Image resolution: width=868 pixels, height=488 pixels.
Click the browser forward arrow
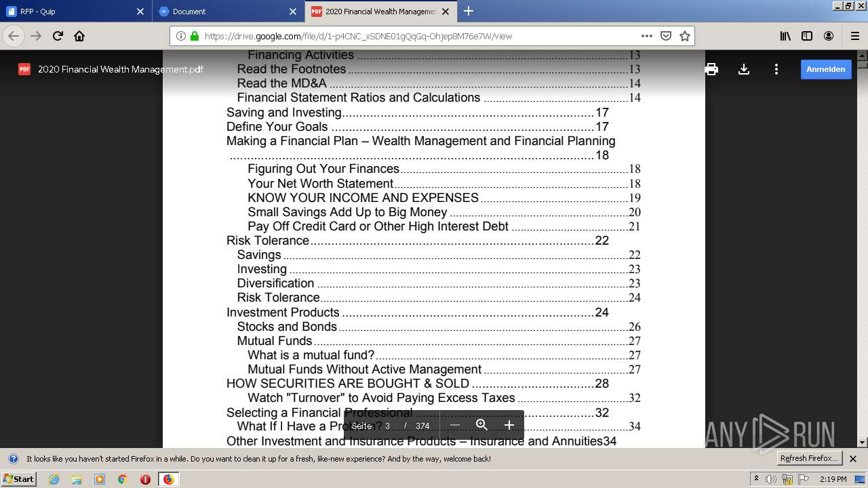(36, 36)
